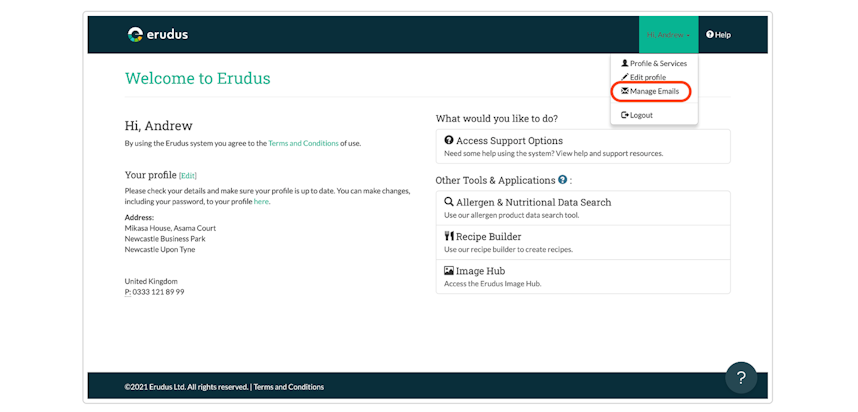Click the 'United Kingdom' text
Screen dimensions: 858x412
point(151,281)
